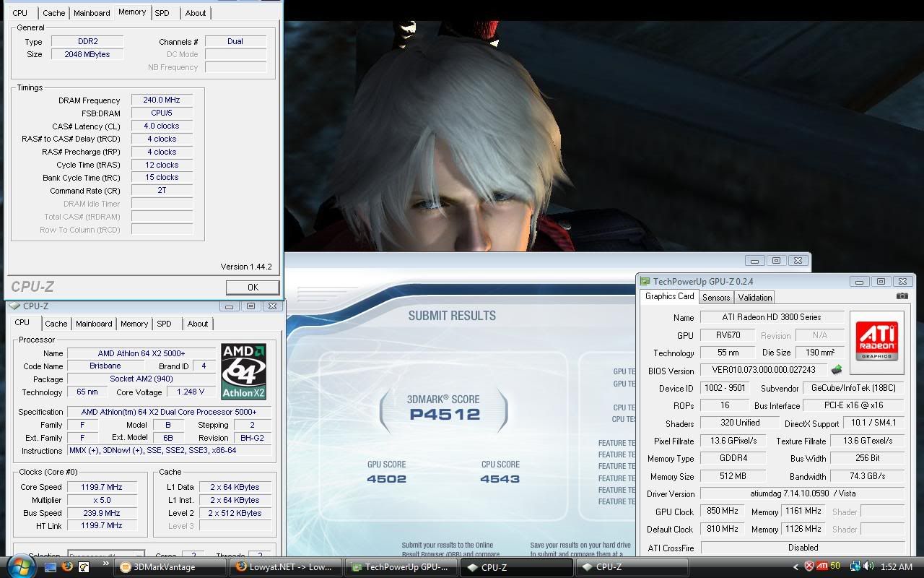Click the BIOS save chip icon
The width and height of the screenshot is (924, 578).
click(x=837, y=371)
